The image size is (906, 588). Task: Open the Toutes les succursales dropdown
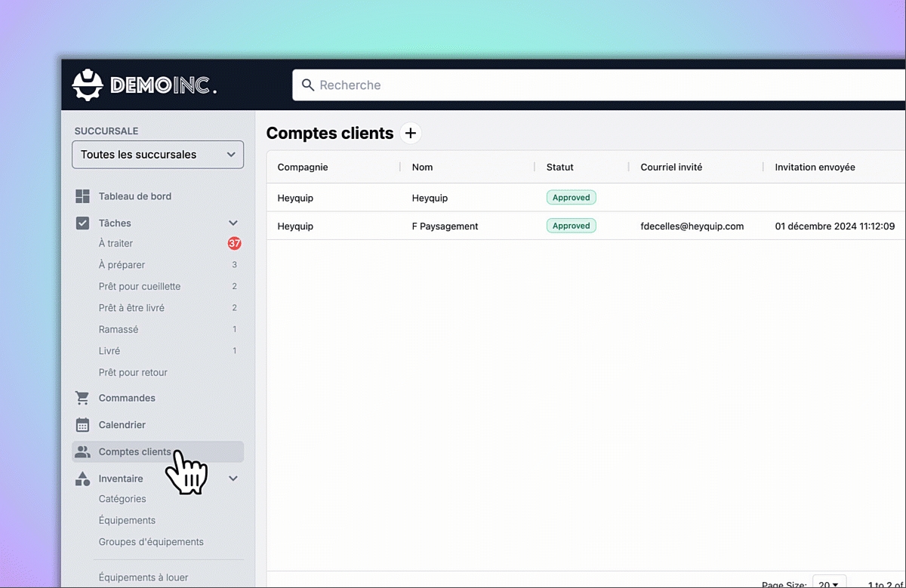158,155
